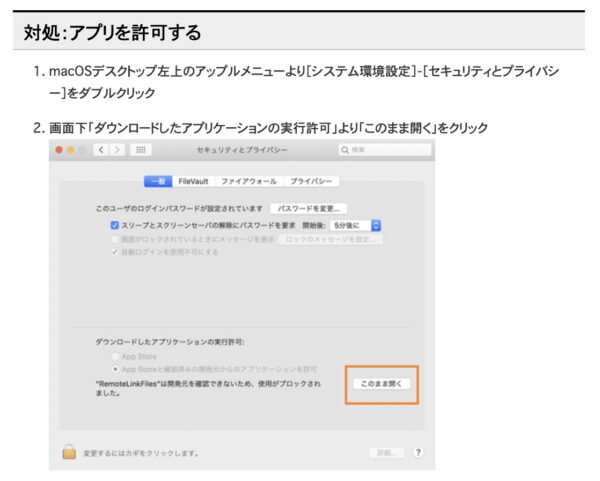
Task: Open help with the question mark button
Action: coord(418,452)
